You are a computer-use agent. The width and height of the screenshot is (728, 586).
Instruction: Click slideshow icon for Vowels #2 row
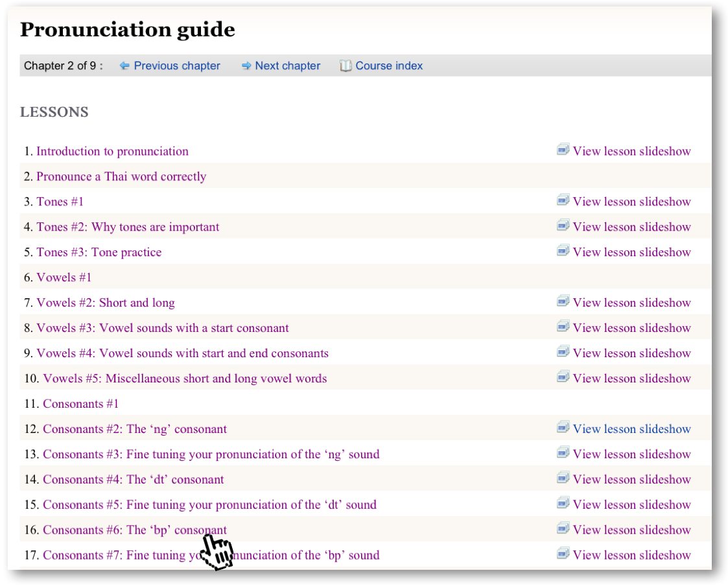[563, 301]
